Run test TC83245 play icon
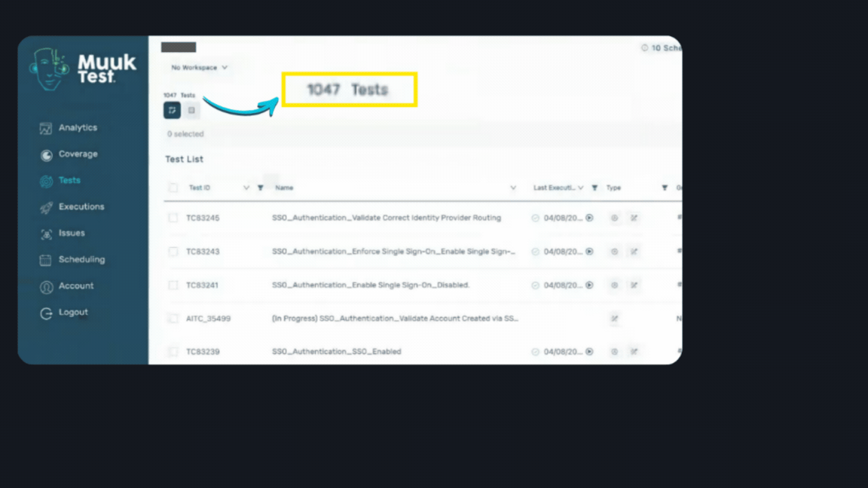The width and height of the screenshot is (868, 488). click(589, 218)
